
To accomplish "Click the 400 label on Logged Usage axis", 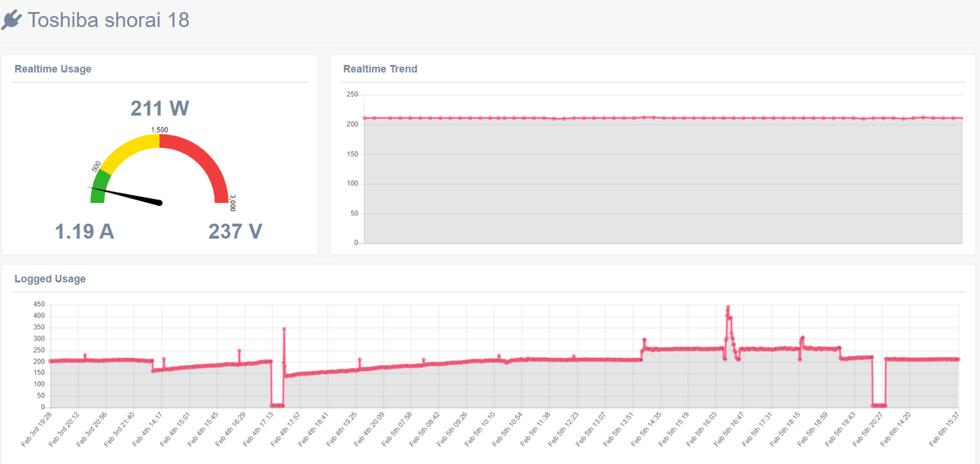I will pyautogui.click(x=38, y=315).
